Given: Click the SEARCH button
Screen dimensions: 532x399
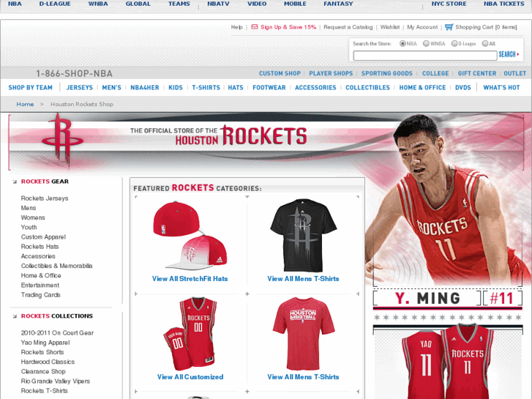Looking at the screenshot, I should [x=509, y=54].
